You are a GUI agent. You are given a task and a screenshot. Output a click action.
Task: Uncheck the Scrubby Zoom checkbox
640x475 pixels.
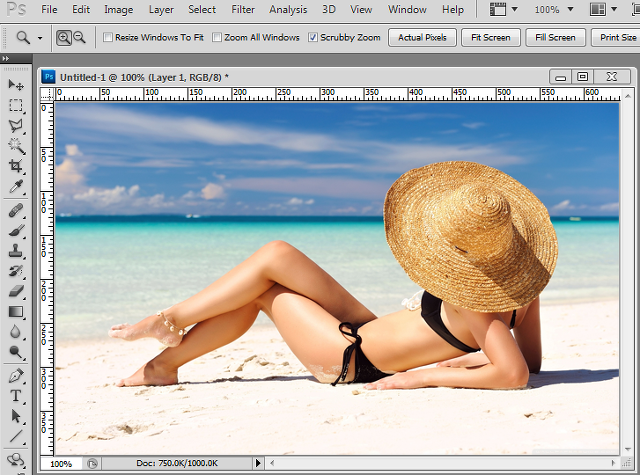coord(313,38)
